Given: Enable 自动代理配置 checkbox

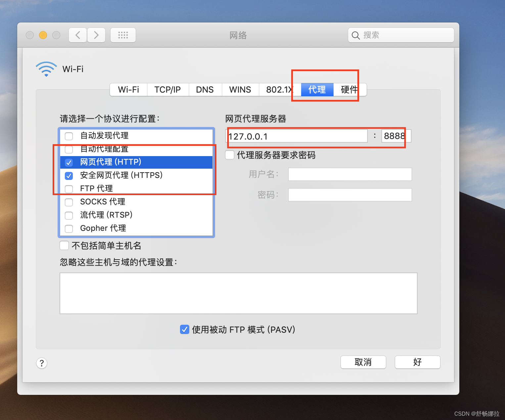Looking at the screenshot, I should coord(69,149).
